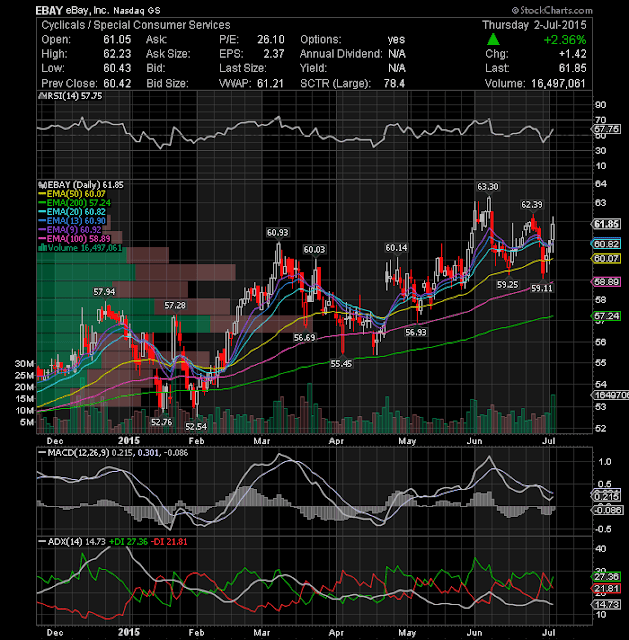The height and width of the screenshot is (640, 629).
Task: Click the Thursday 2-Jul-2015 date label
Action: click(x=534, y=25)
